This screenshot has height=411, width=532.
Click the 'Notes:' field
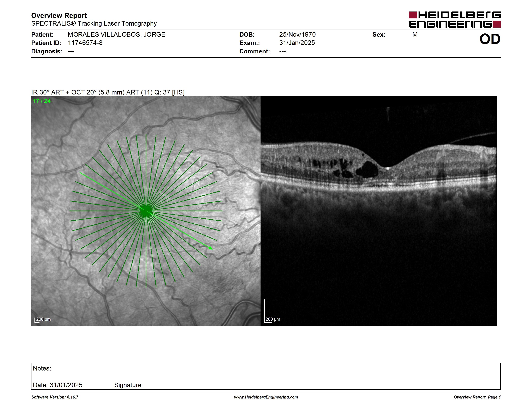42,368
